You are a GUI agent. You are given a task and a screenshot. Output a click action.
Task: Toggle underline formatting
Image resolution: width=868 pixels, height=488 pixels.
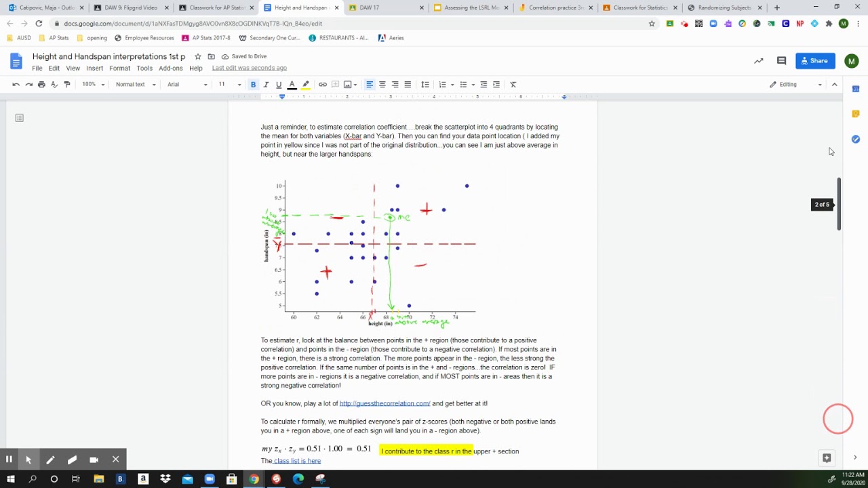click(279, 84)
